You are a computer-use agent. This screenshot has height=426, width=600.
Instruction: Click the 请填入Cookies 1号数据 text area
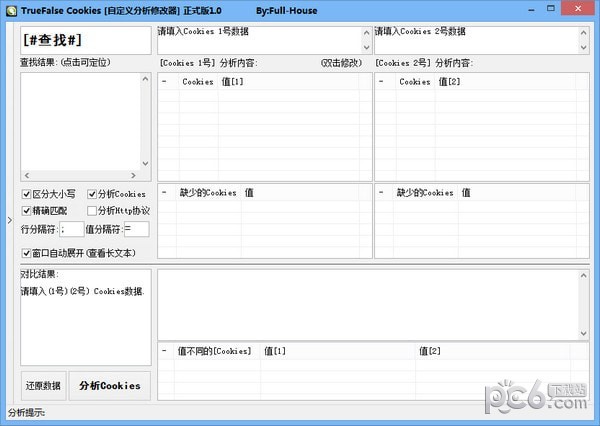(x=258, y=40)
